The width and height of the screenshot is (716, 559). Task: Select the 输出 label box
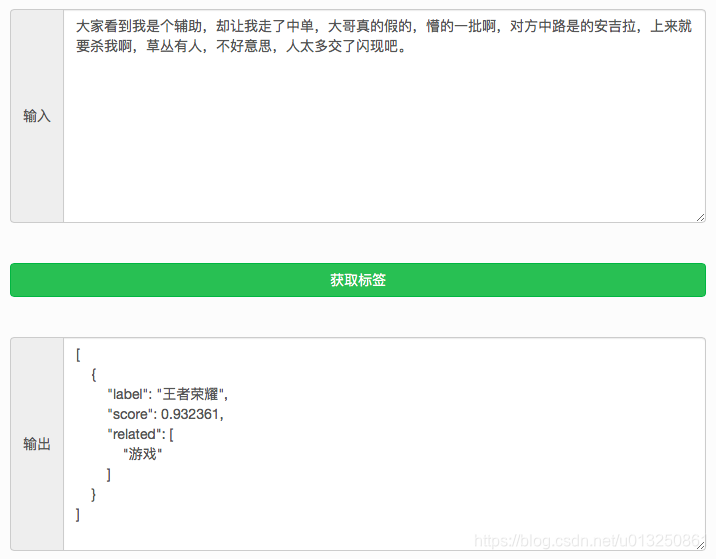point(37,444)
